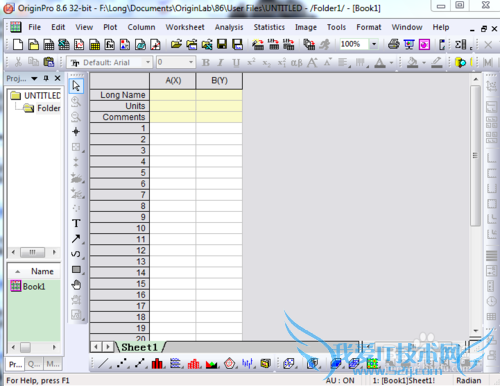
Task: Click the fill color bucket swatch
Action: coord(412,63)
